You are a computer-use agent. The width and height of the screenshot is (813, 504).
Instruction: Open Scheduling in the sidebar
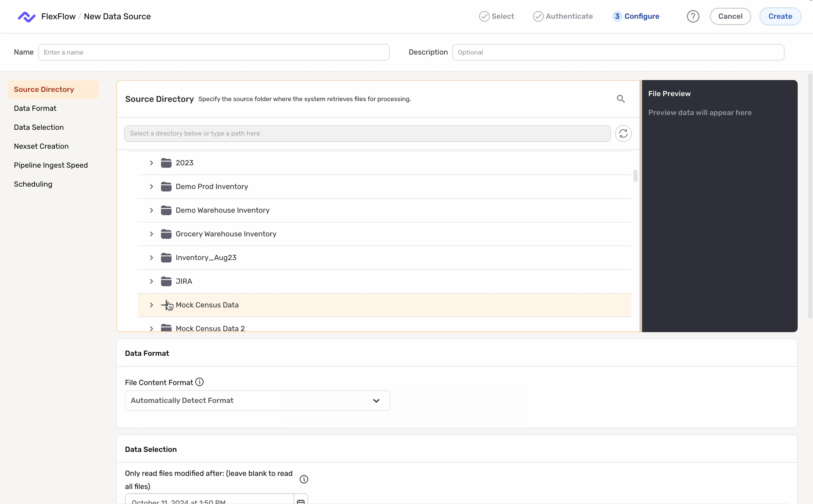click(33, 184)
